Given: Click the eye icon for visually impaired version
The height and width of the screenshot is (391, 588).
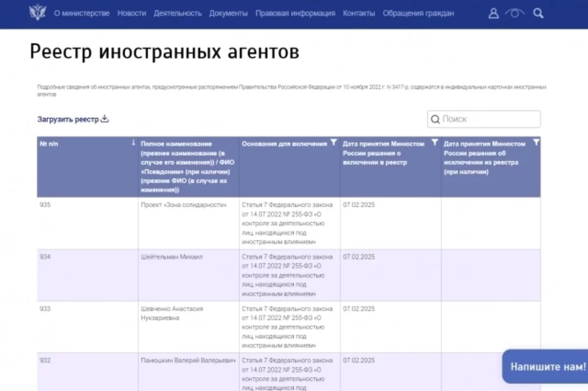Looking at the screenshot, I should tap(514, 14).
